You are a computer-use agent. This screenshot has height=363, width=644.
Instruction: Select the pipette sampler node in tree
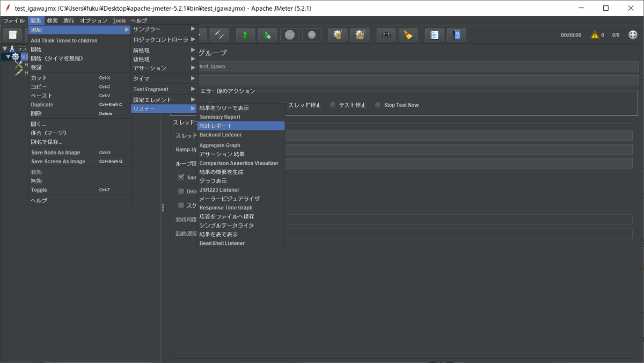(19, 72)
